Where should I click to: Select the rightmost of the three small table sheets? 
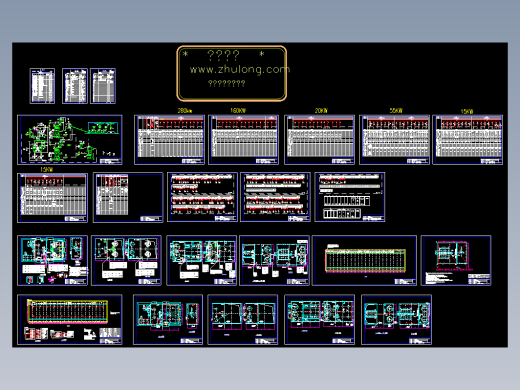tap(103, 86)
